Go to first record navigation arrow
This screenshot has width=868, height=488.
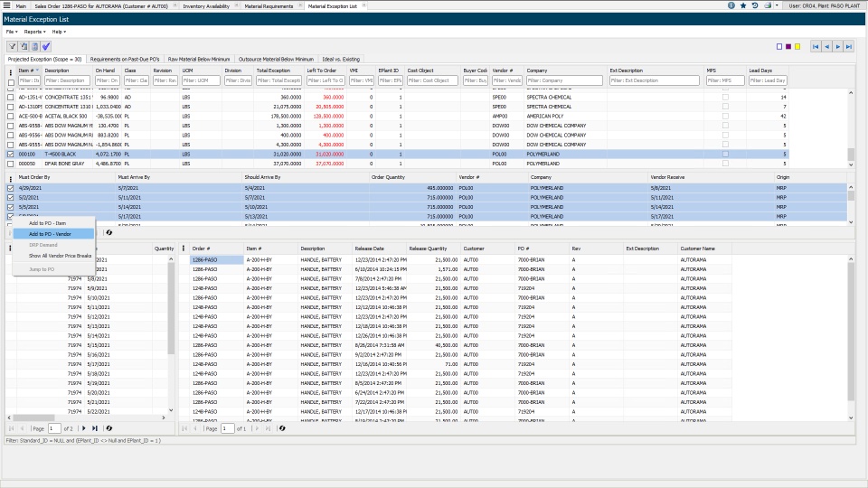[x=816, y=46]
